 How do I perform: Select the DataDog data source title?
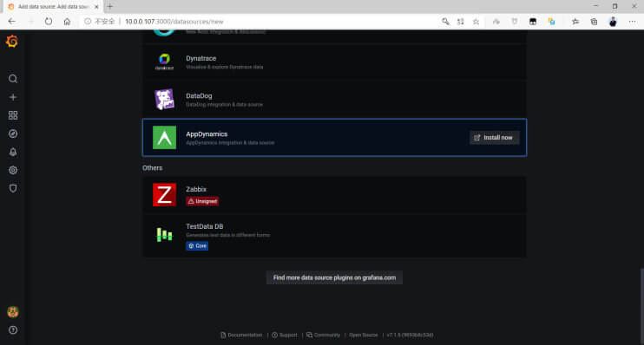pos(199,96)
